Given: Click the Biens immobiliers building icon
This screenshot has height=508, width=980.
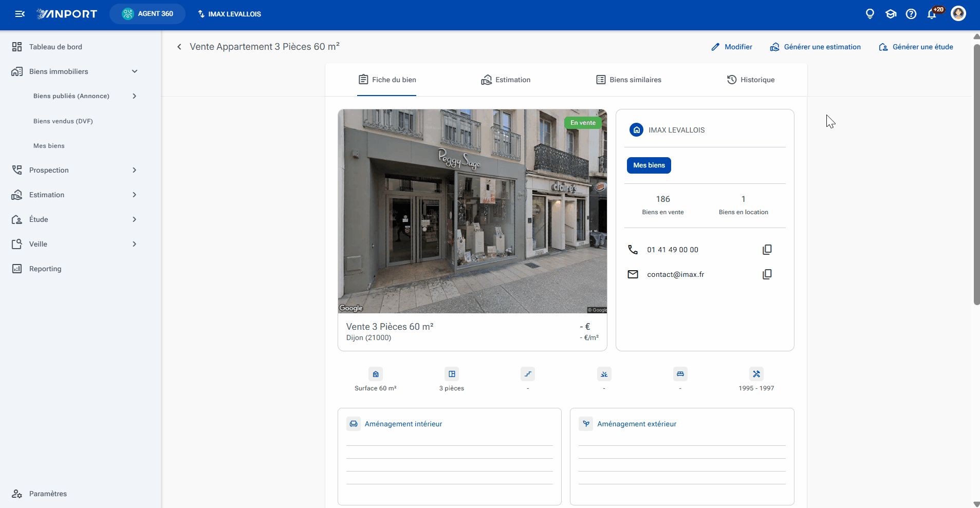Looking at the screenshot, I should point(17,71).
